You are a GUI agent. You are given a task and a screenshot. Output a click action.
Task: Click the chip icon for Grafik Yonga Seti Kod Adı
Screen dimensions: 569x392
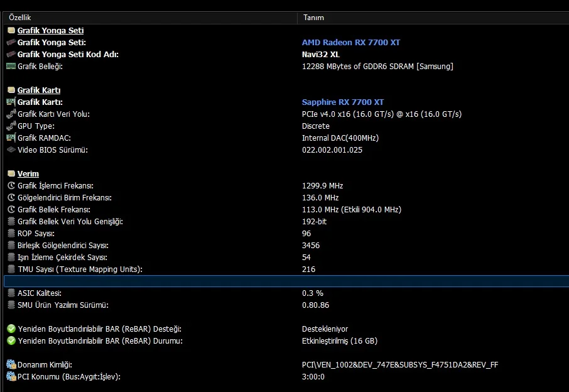[11, 55]
